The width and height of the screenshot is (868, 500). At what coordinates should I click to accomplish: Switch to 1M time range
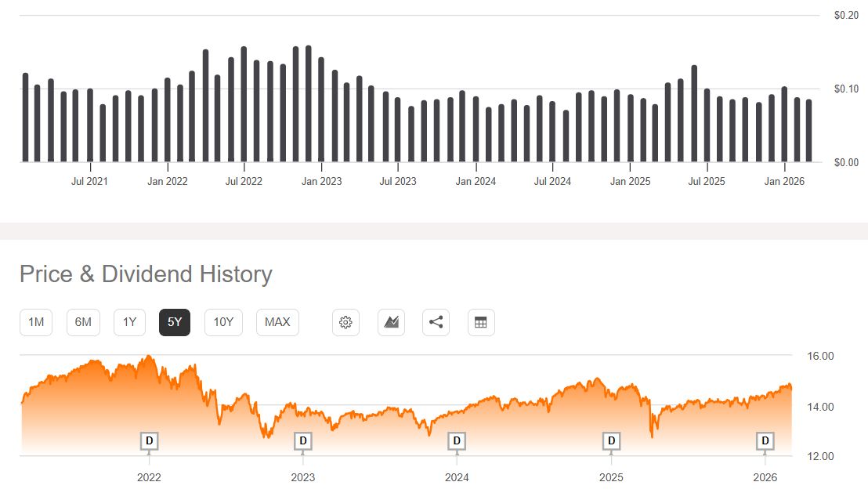tap(35, 322)
